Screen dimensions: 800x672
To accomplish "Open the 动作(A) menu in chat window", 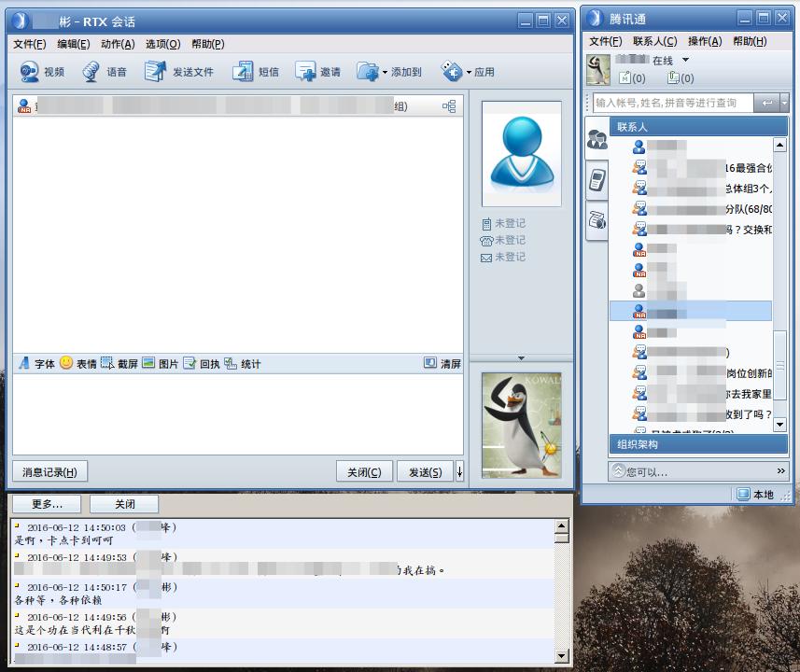I will tap(118, 44).
